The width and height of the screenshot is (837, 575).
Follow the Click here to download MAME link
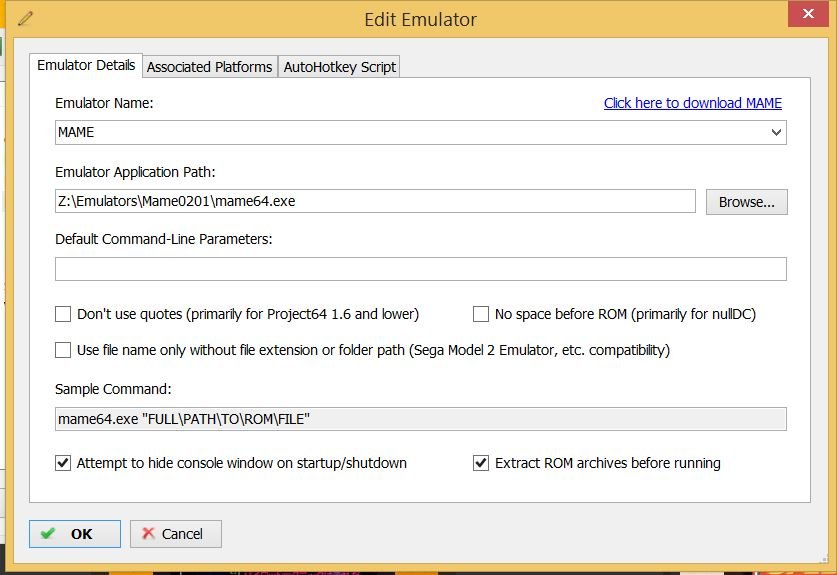pyautogui.click(x=693, y=103)
